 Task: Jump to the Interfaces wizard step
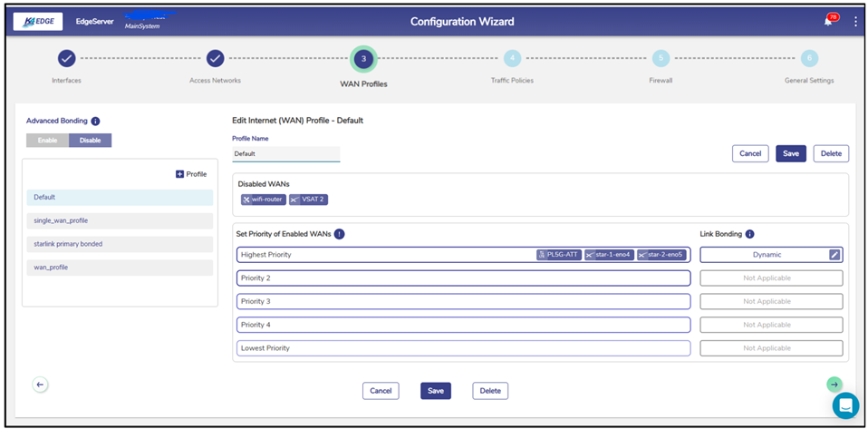[66, 59]
